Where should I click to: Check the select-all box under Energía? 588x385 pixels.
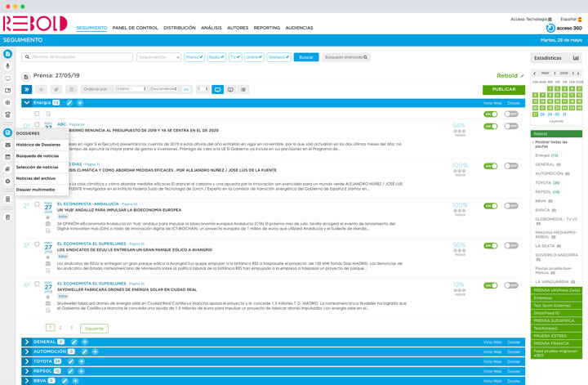point(37,114)
